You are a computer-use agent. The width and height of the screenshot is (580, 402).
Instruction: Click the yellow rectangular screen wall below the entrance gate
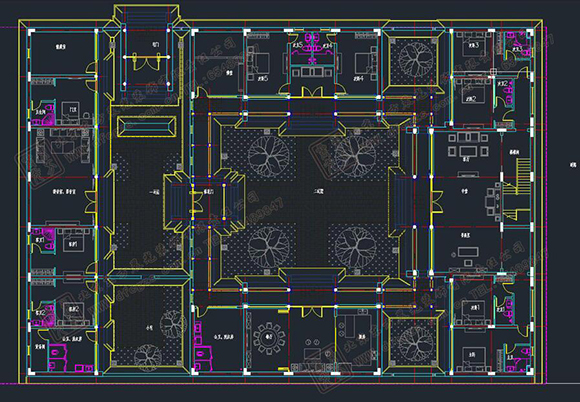(x=147, y=126)
